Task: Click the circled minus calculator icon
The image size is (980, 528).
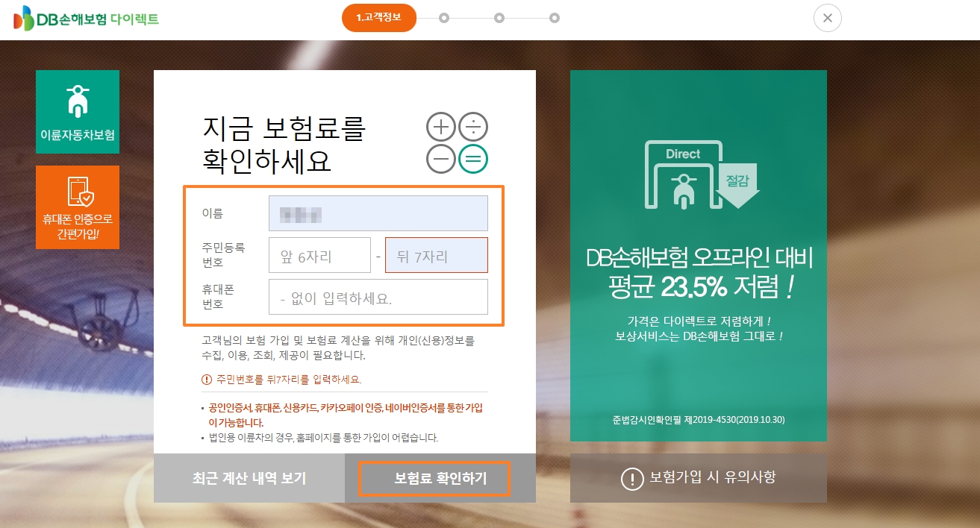Action: tap(440, 158)
